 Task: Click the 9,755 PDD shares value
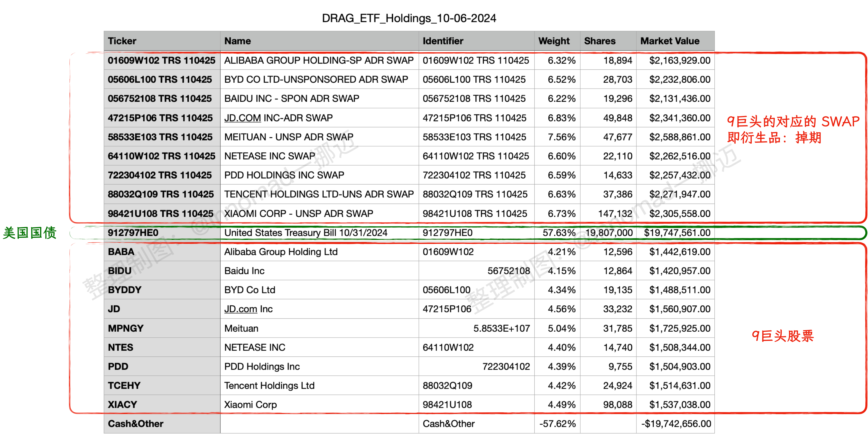(x=620, y=367)
